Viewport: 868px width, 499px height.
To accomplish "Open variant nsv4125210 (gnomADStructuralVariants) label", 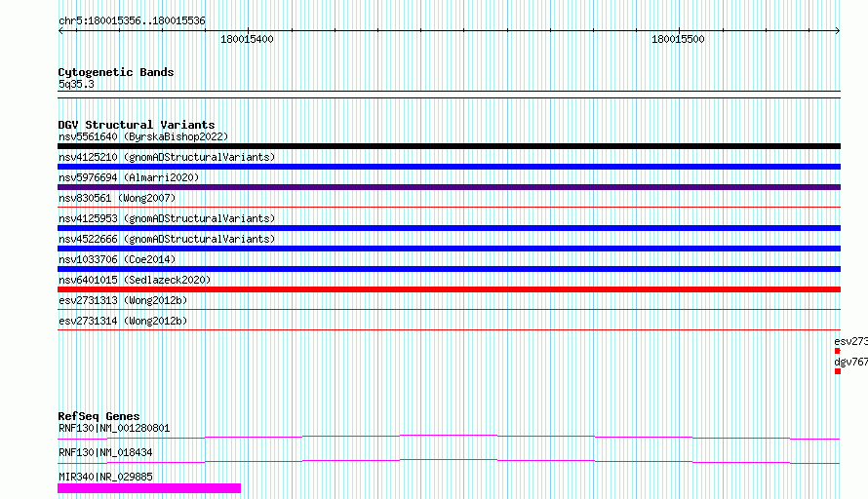I will click(167, 157).
